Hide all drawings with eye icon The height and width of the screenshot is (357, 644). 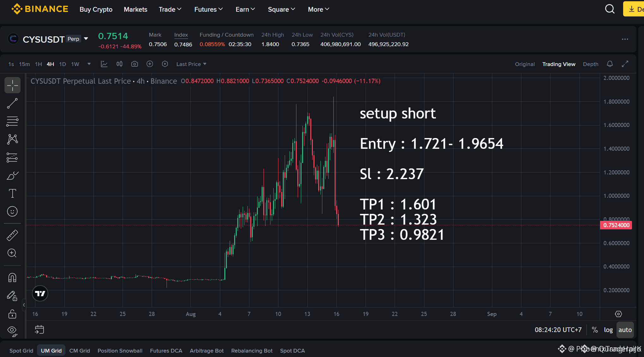click(12, 331)
